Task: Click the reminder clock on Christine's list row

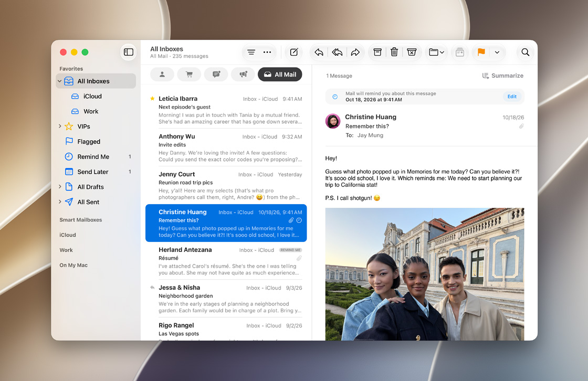Action: pos(299,220)
